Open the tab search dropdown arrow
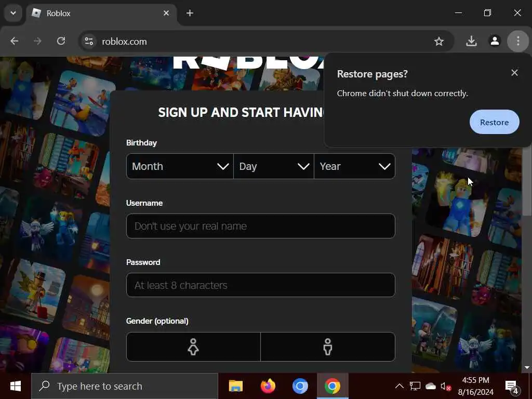Image resolution: width=532 pixels, height=399 pixels. pyautogui.click(x=13, y=13)
